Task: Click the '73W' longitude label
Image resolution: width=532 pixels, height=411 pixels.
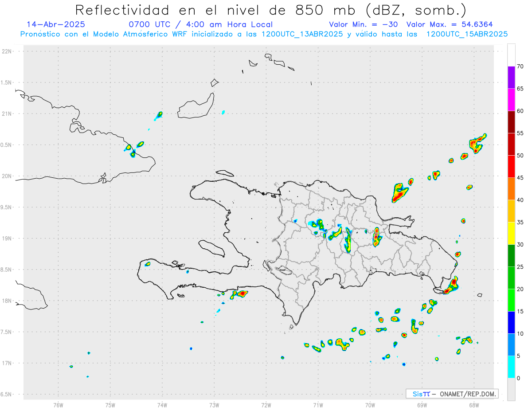Action: (x=214, y=405)
